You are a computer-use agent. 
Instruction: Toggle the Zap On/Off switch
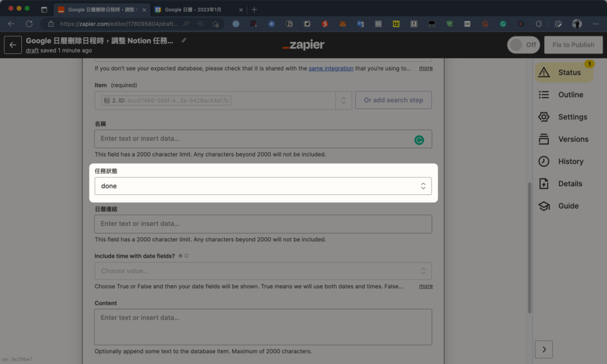523,45
